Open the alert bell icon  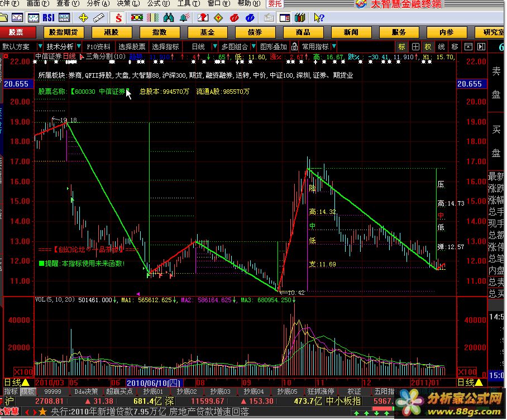click(x=185, y=17)
